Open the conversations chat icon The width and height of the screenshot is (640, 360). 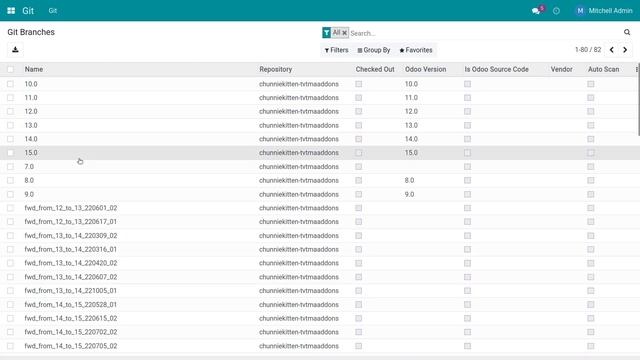(536, 11)
